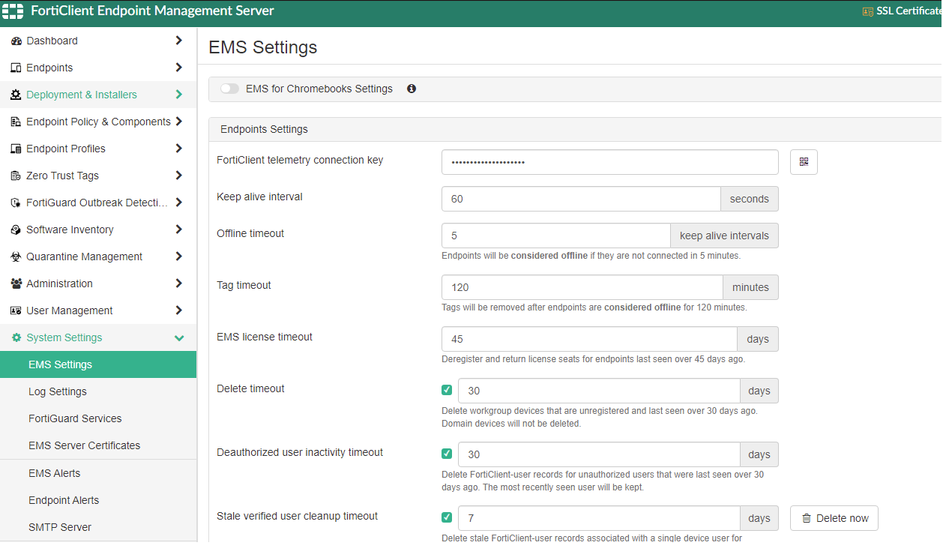Click the Zero Trust Tags sidebar icon
The height and width of the screenshot is (543, 943).
[16, 176]
